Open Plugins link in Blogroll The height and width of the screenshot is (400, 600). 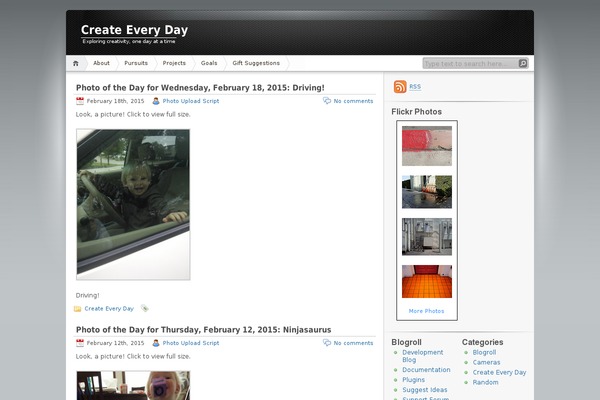click(x=413, y=380)
